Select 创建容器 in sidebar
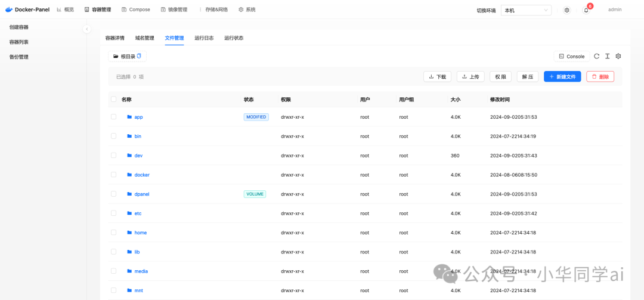Image resolution: width=644 pixels, height=300 pixels. pyautogui.click(x=19, y=27)
